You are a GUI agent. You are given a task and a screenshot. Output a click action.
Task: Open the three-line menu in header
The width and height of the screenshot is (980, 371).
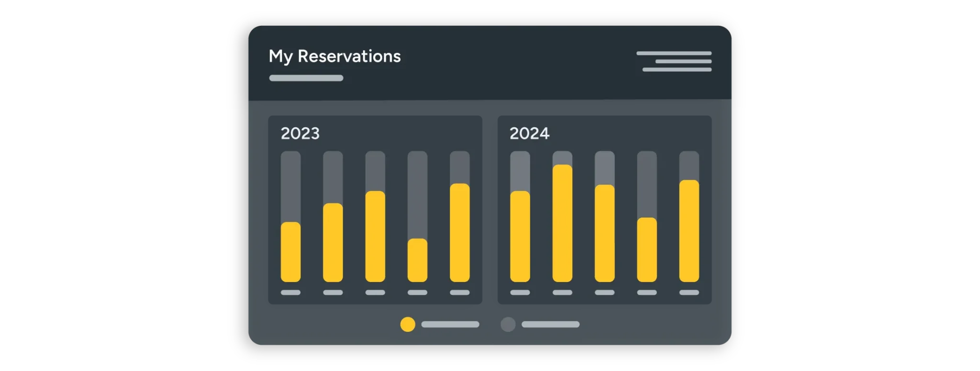(x=674, y=62)
